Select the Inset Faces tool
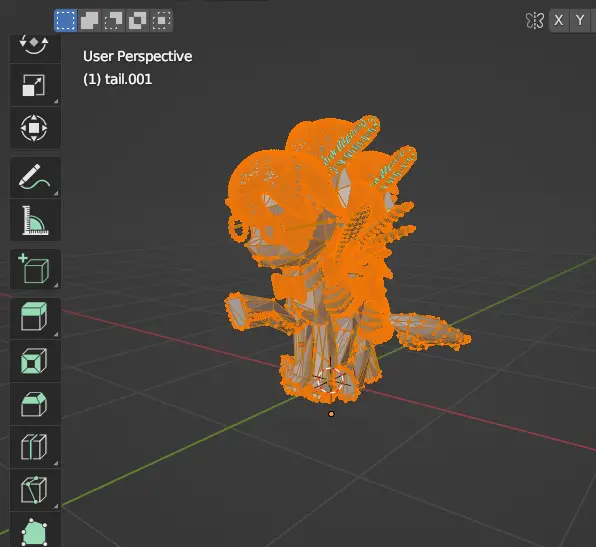Image resolution: width=596 pixels, height=547 pixels. [x=35, y=361]
